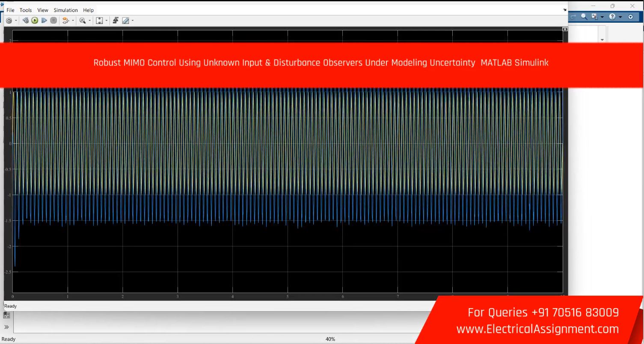This screenshot has height=344, width=644.
Task: Click the redo arrow in the MATLAB window
Action: pyautogui.click(x=573, y=17)
